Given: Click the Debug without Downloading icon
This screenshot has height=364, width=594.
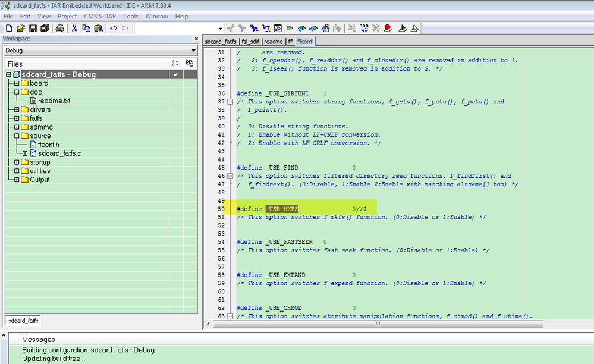Looking at the screenshot, I should click(414, 29).
